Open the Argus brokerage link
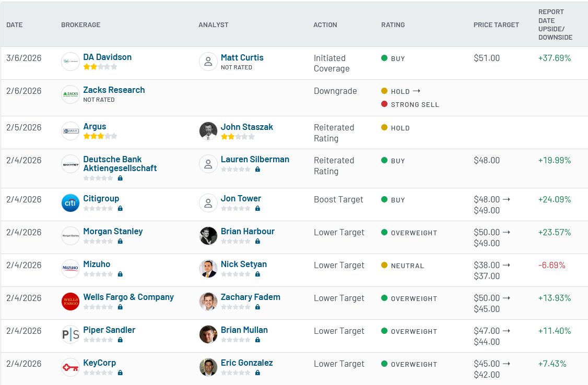The width and height of the screenshot is (588, 385). [x=95, y=127]
